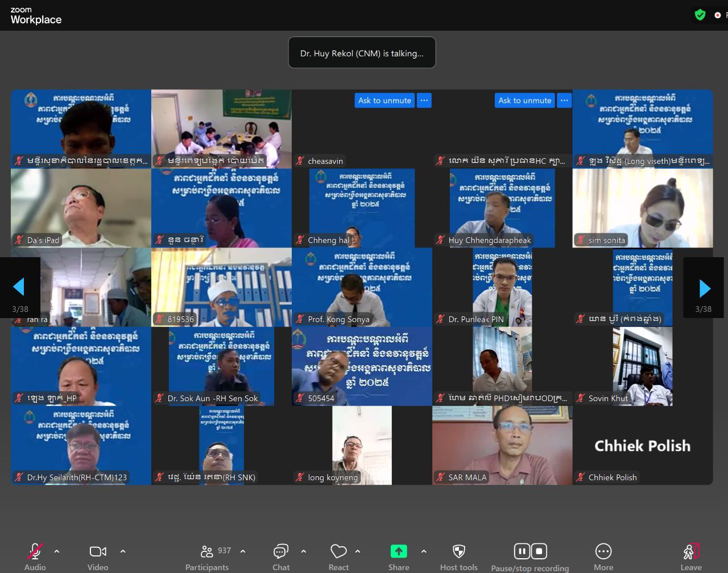Click the "Dr. Huy Rekol (CNM) is talking..." banner

(x=362, y=53)
